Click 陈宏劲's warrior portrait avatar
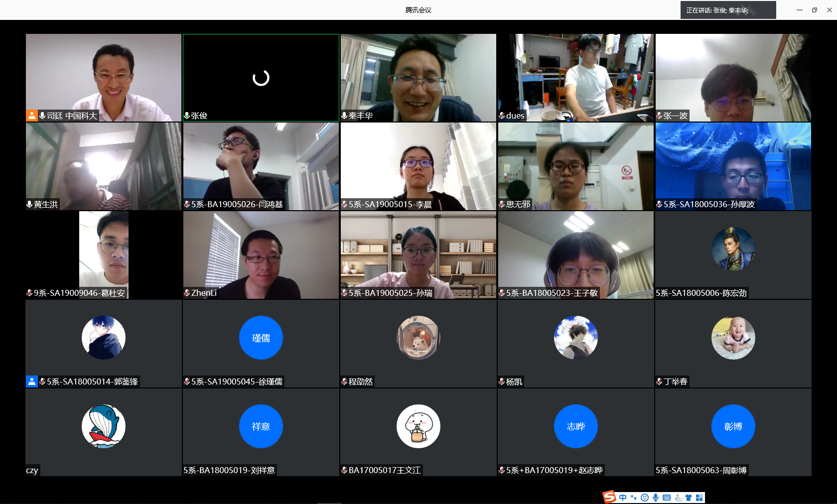837x504 pixels. coord(733,249)
